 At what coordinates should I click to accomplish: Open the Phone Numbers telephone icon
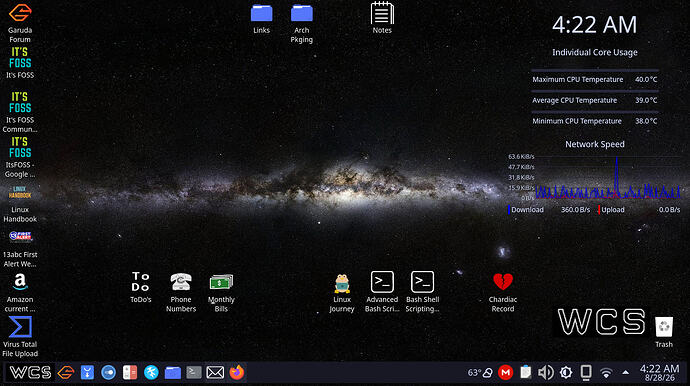(181, 282)
